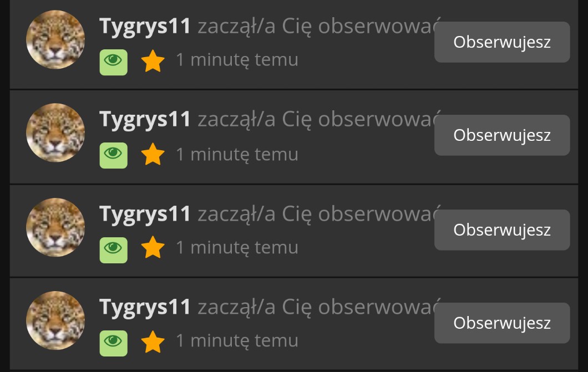
Task: Toggle Obserwujesz button in second row
Action: [502, 135]
